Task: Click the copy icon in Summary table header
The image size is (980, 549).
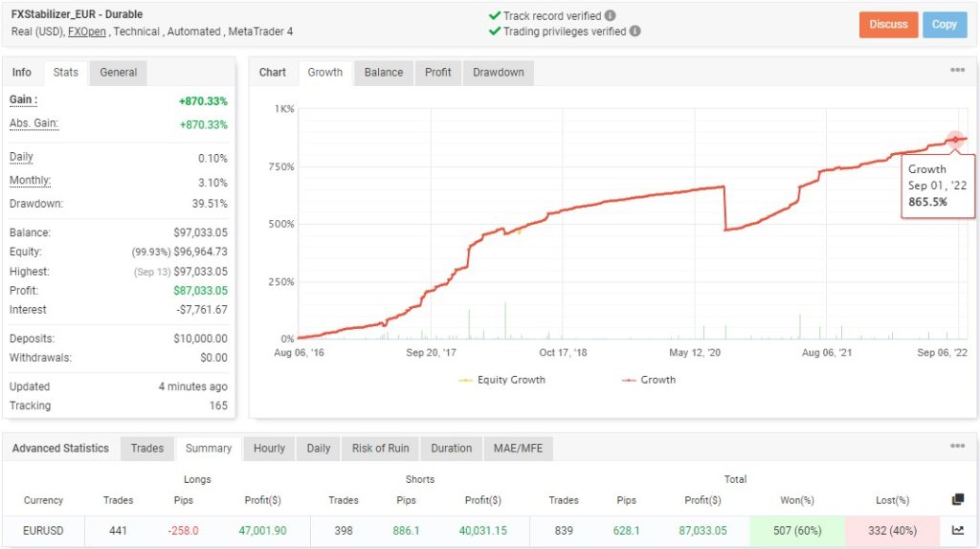Action: [x=957, y=499]
